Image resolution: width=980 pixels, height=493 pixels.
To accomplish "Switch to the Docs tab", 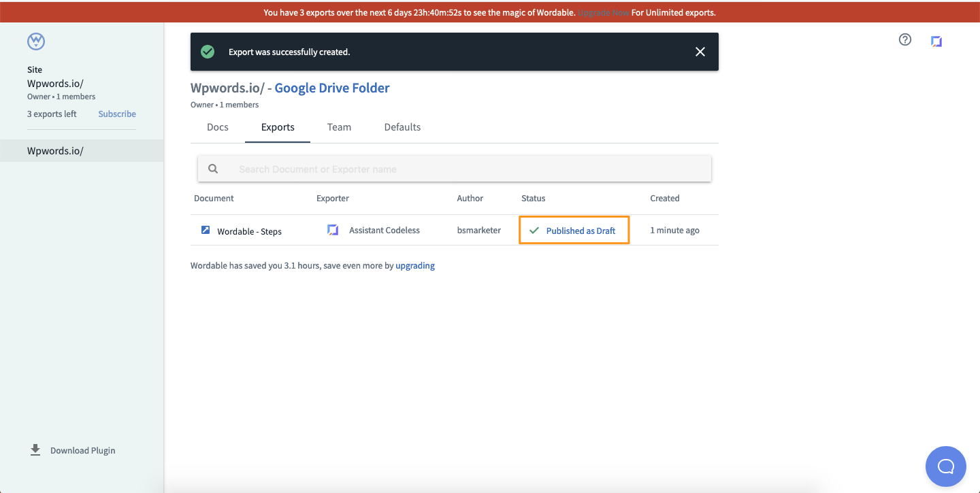I will pos(218,127).
